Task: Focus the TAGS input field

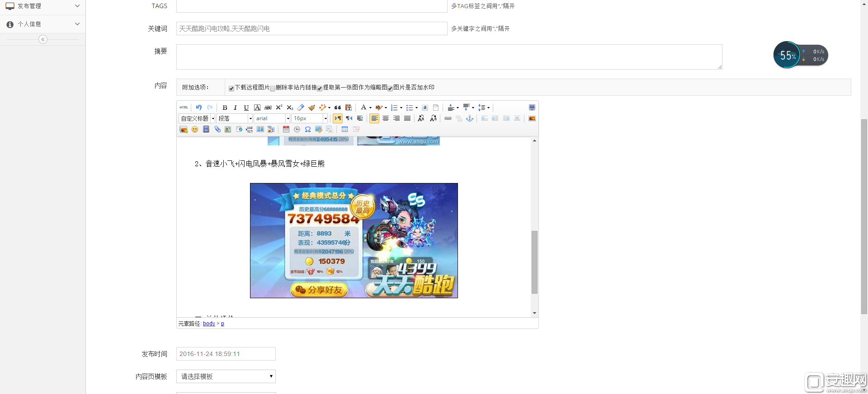Action: coord(312,6)
